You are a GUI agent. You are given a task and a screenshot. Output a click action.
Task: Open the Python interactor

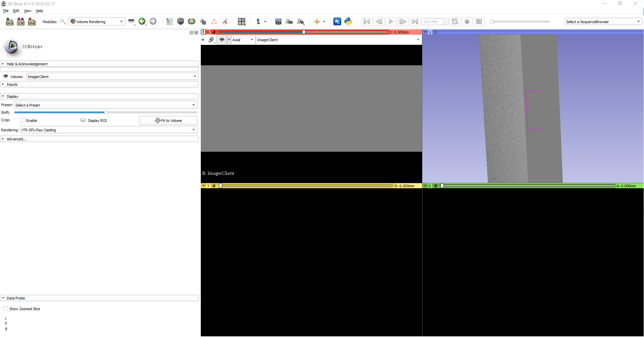pos(348,21)
